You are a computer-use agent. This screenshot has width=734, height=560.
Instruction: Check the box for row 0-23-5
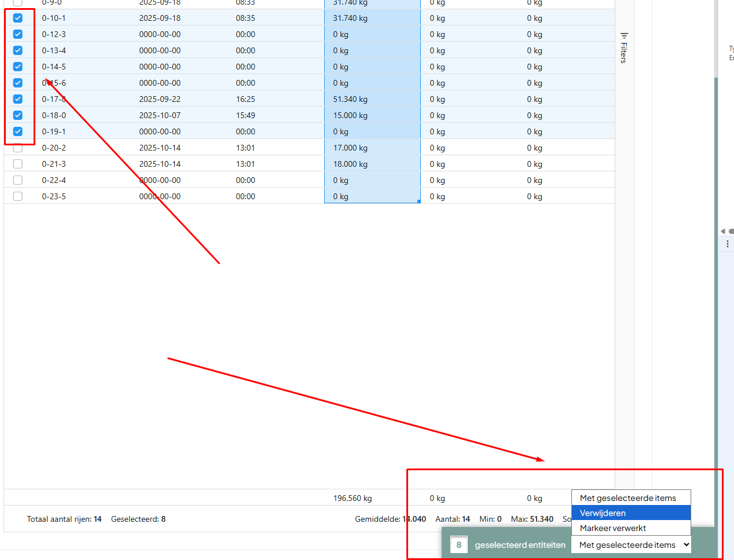(18, 196)
